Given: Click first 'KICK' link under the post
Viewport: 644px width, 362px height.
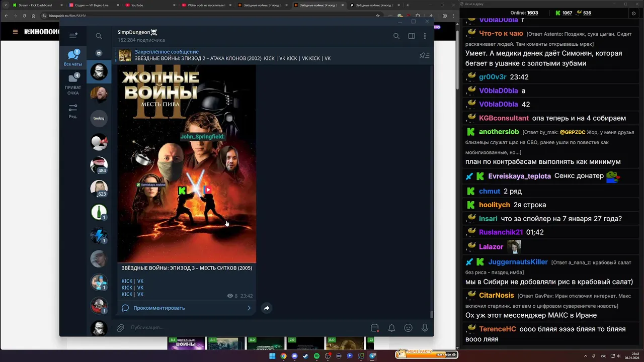Looking at the screenshot, I should 127,281.
